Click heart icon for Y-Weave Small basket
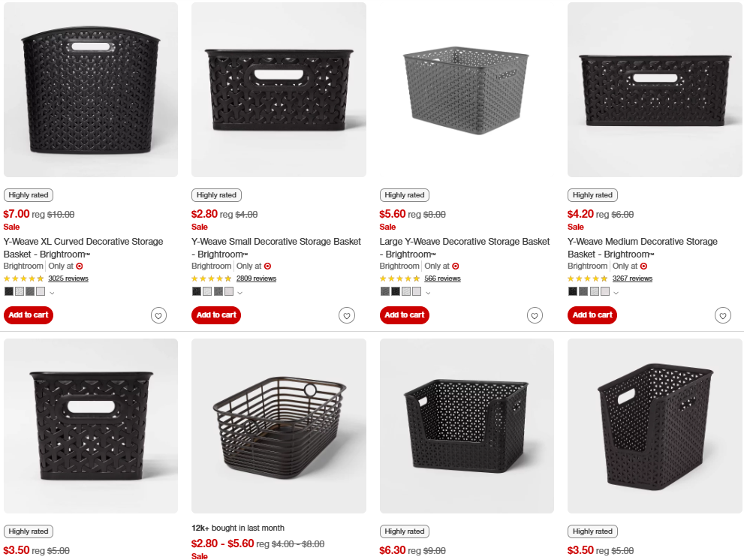This screenshot has height=560, width=744. [x=346, y=315]
